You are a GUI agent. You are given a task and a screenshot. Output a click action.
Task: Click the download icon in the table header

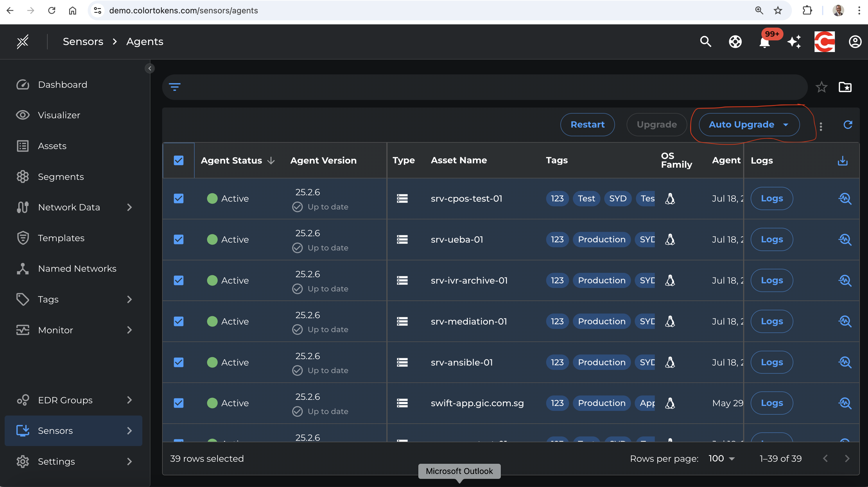tap(843, 161)
